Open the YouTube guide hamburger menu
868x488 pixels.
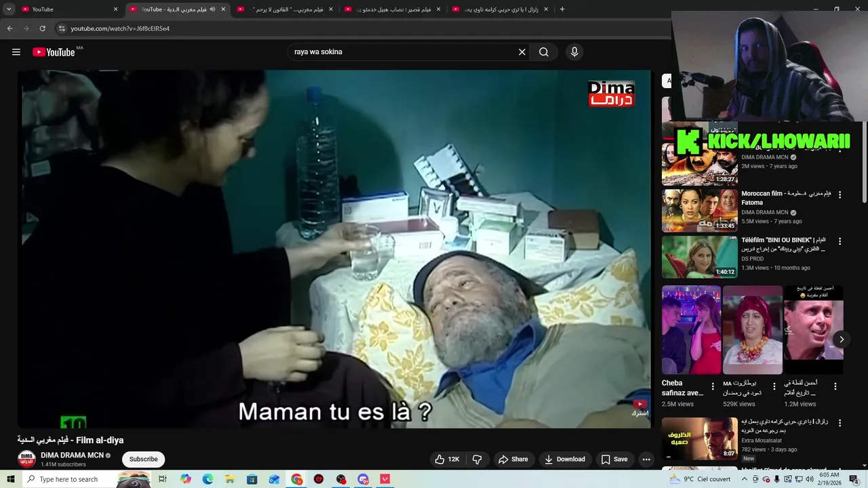point(16,52)
